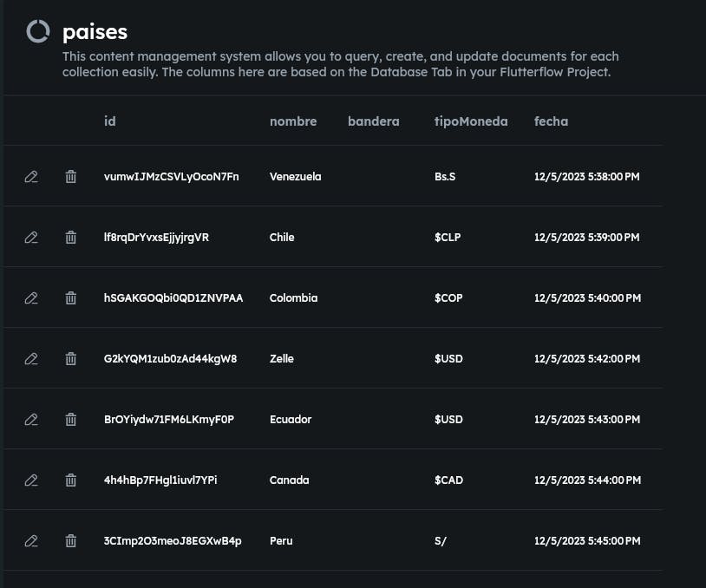
Task: Click the nombre column header
Action: (x=293, y=121)
